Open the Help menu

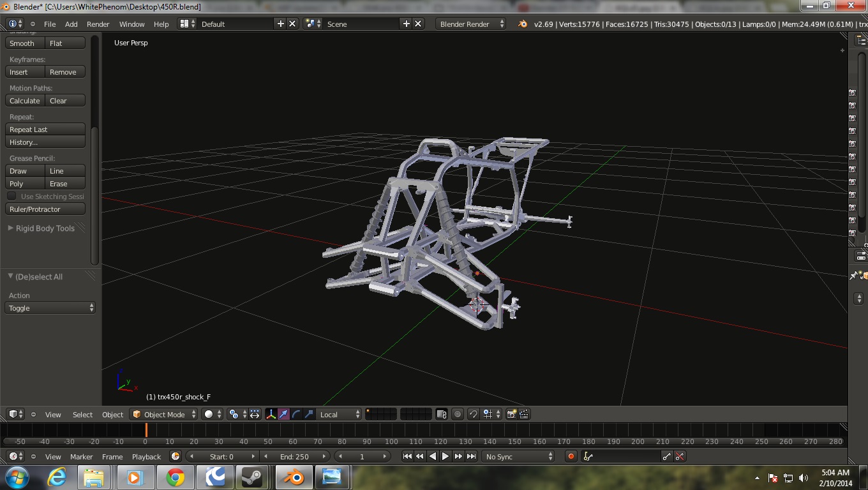coord(161,24)
